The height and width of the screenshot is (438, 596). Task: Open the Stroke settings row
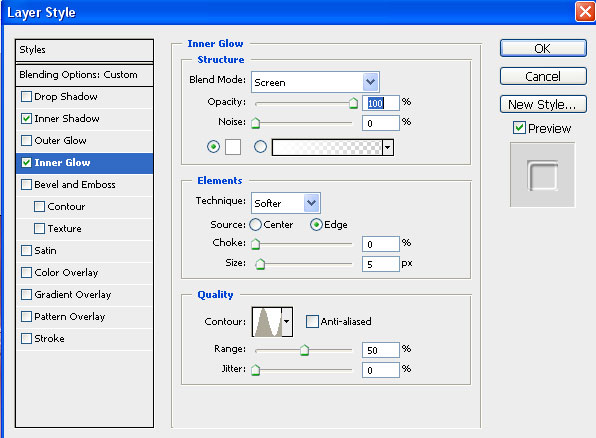pyautogui.click(x=84, y=339)
